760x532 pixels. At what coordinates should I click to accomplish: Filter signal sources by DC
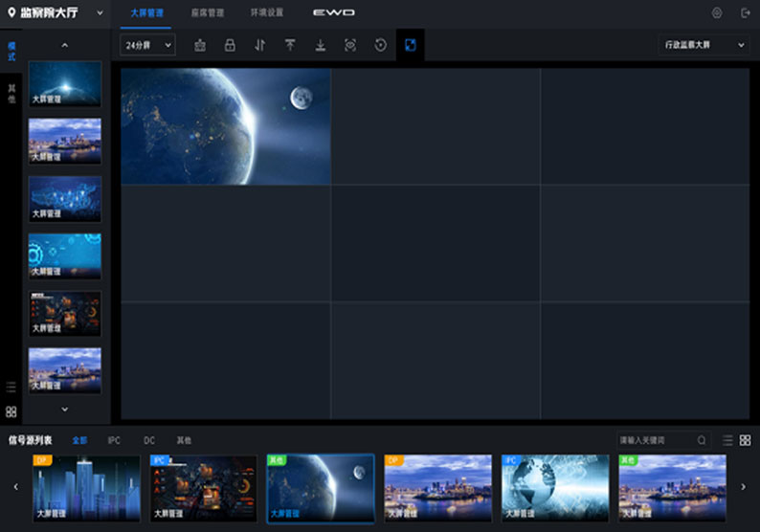pos(149,440)
